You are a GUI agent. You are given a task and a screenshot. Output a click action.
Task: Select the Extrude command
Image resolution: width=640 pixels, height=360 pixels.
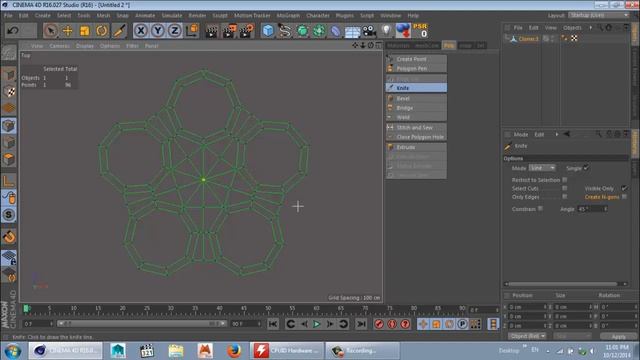tap(416, 147)
